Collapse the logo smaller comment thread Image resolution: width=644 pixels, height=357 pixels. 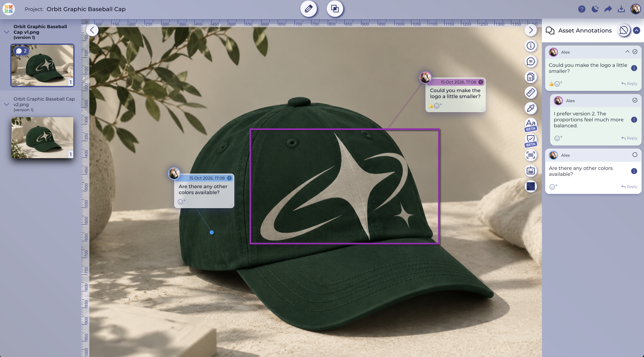click(627, 52)
